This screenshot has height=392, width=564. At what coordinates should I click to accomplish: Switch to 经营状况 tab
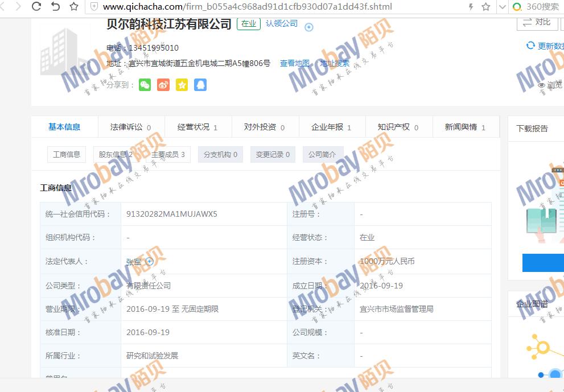click(x=197, y=127)
